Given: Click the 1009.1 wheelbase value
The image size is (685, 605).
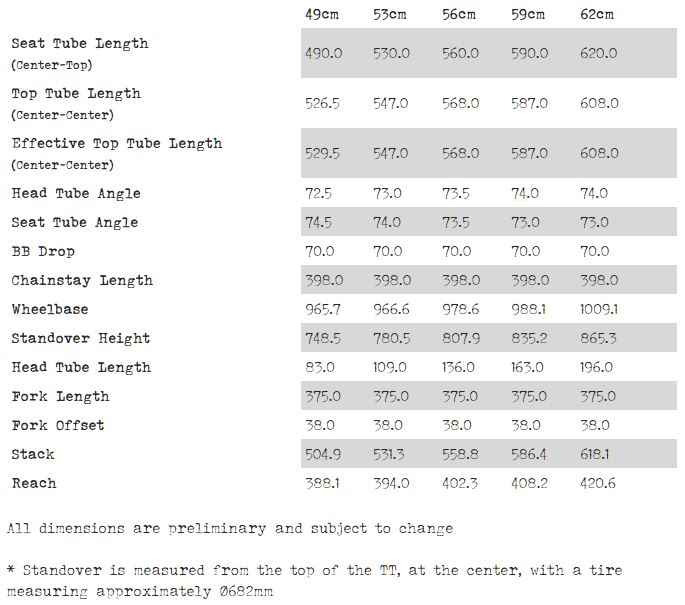Looking at the screenshot, I should tap(599, 309).
